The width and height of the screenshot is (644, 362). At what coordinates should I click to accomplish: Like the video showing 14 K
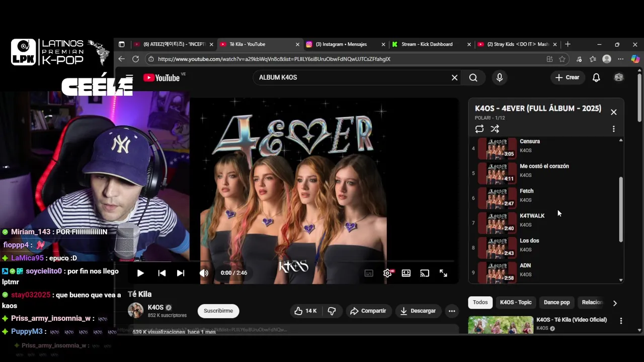coord(305,311)
